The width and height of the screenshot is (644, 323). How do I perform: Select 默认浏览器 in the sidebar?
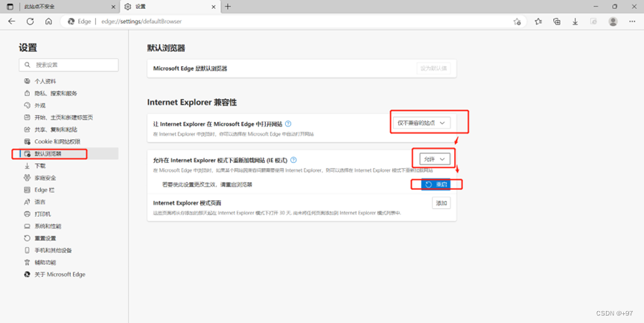[x=68, y=153]
